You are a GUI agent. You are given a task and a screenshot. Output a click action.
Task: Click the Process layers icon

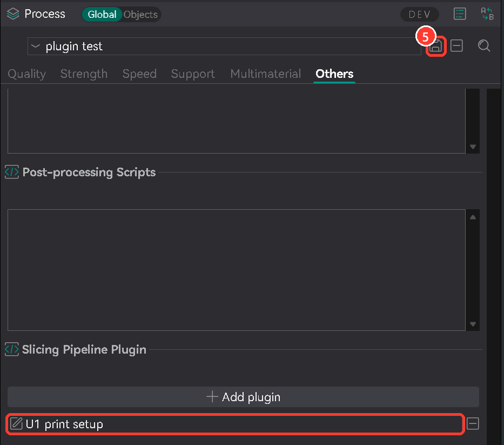(13, 14)
